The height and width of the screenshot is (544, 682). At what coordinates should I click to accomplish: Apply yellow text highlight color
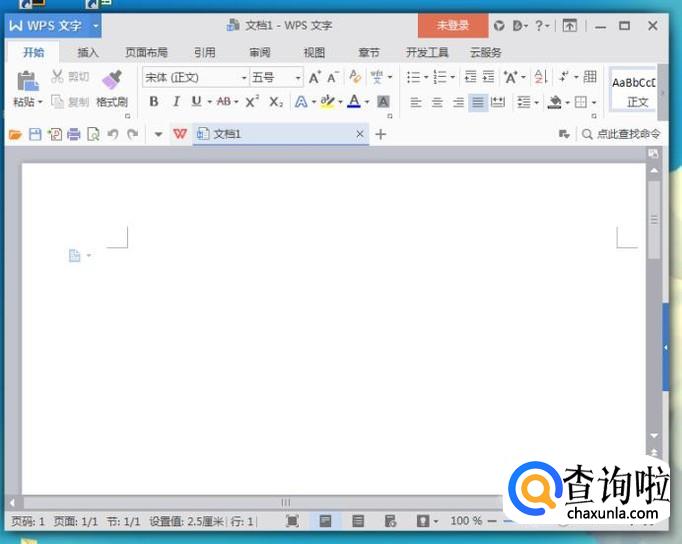(327, 102)
